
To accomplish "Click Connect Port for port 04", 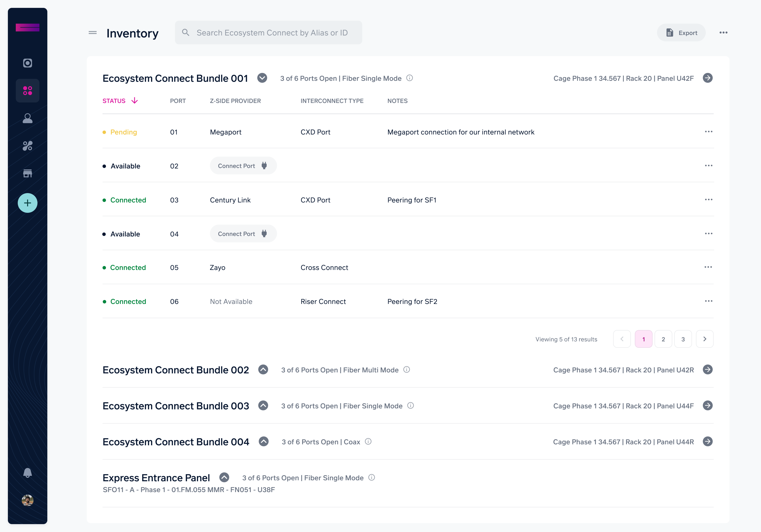I will (x=243, y=233).
